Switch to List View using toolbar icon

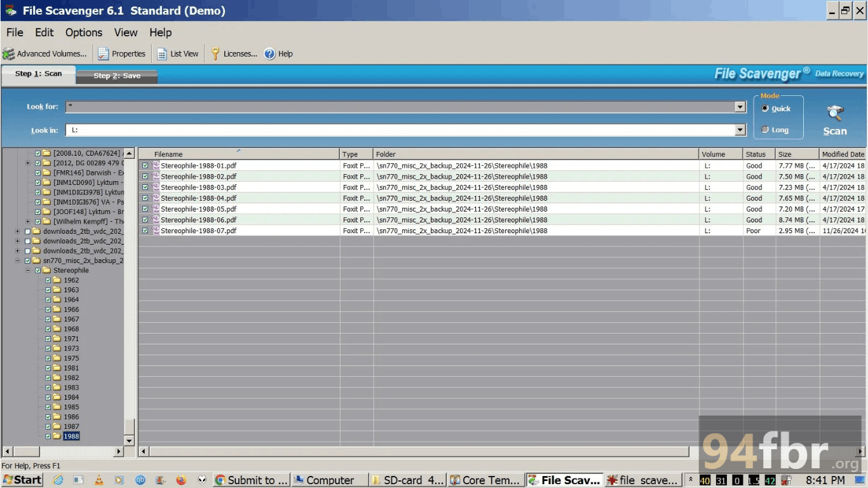pyautogui.click(x=162, y=54)
